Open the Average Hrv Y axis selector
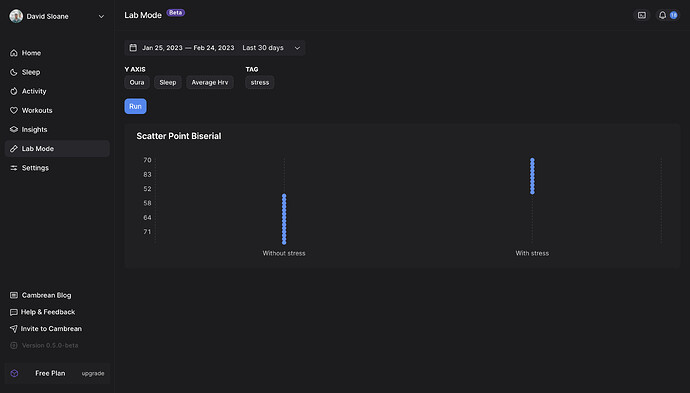 [x=210, y=82]
